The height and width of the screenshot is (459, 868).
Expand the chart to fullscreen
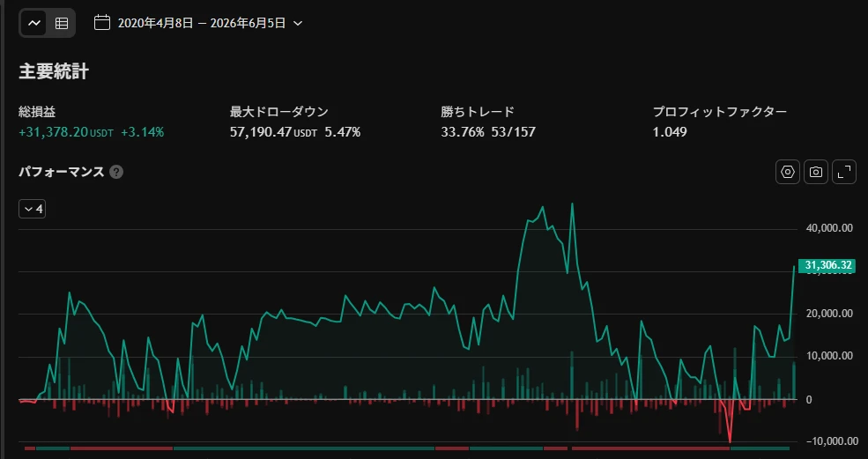(843, 172)
